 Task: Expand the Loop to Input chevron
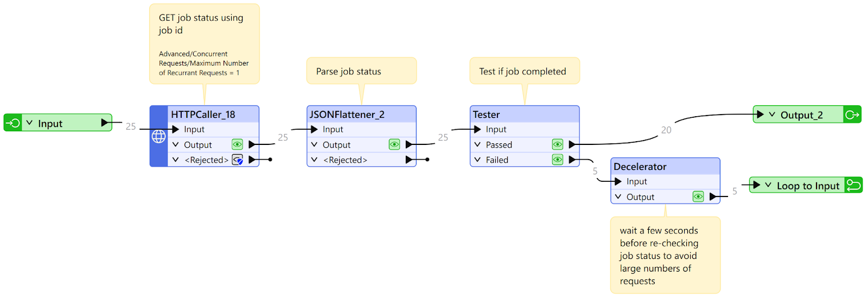(x=768, y=185)
